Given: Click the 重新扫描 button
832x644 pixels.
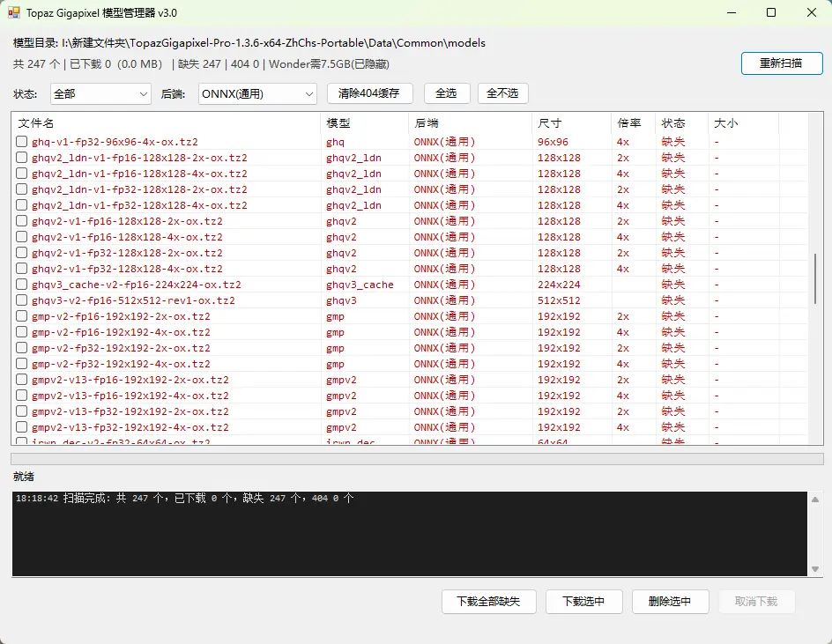Looking at the screenshot, I should pos(782,63).
